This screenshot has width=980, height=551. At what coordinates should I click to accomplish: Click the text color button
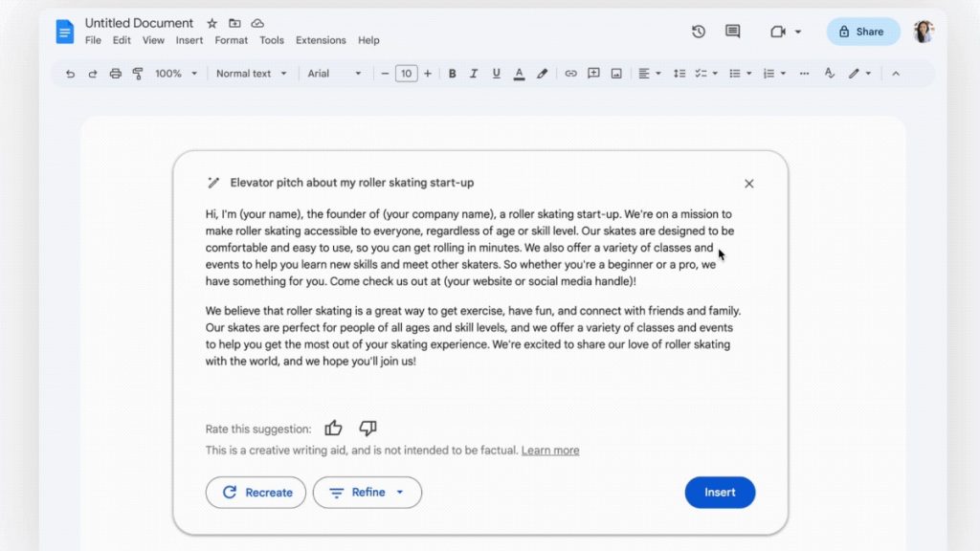pyautogui.click(x=519, y=74)
